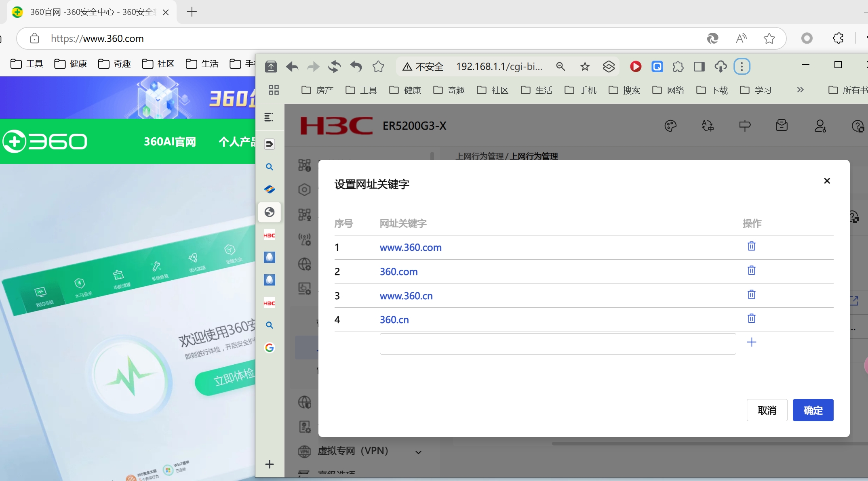Open the three-dot browser menu
The width and height of the screenshot is (868, 481).
coord(742,67)
